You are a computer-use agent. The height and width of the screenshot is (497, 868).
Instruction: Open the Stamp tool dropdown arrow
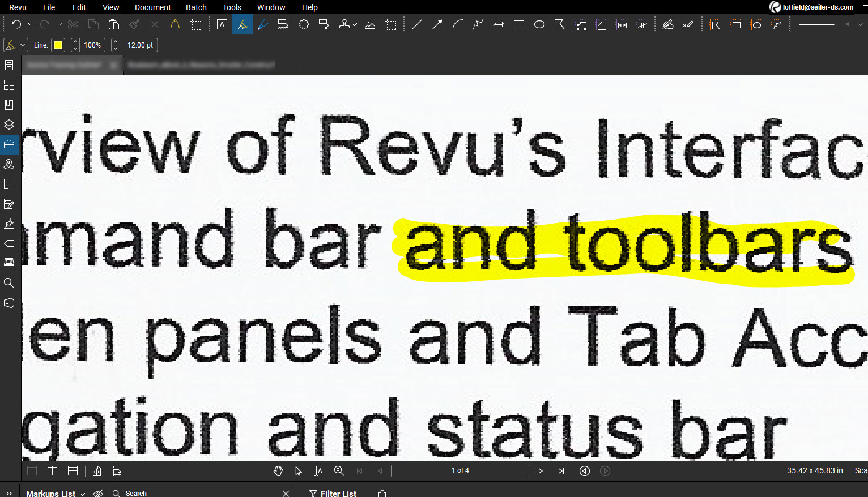pos(355,25)
